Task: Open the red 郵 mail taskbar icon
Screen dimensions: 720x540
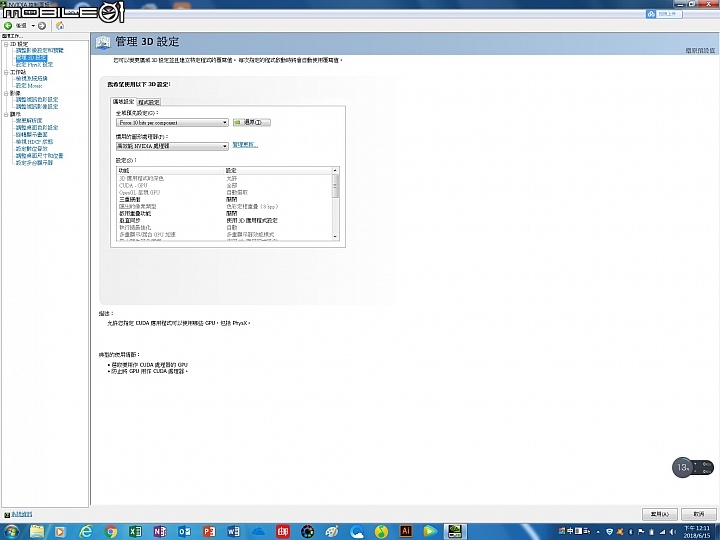Action: click(283, 531)
